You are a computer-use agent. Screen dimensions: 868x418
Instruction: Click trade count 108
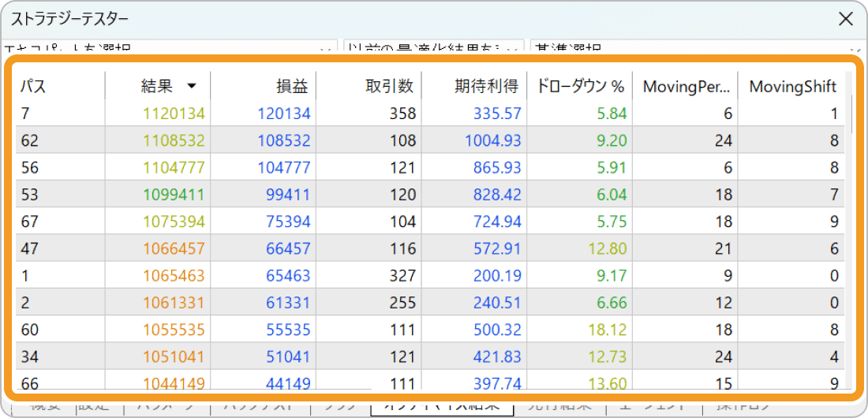pyautogui.click(x=402, y=140)
